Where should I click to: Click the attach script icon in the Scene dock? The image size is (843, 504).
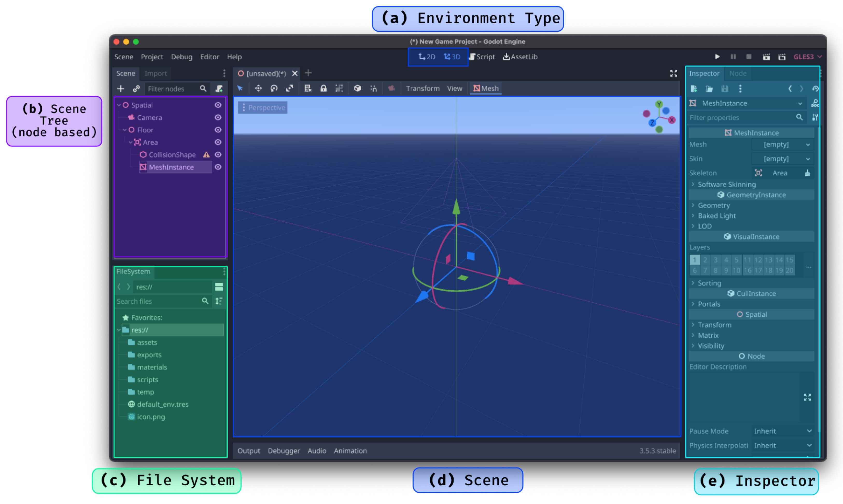tap(219, 89)
